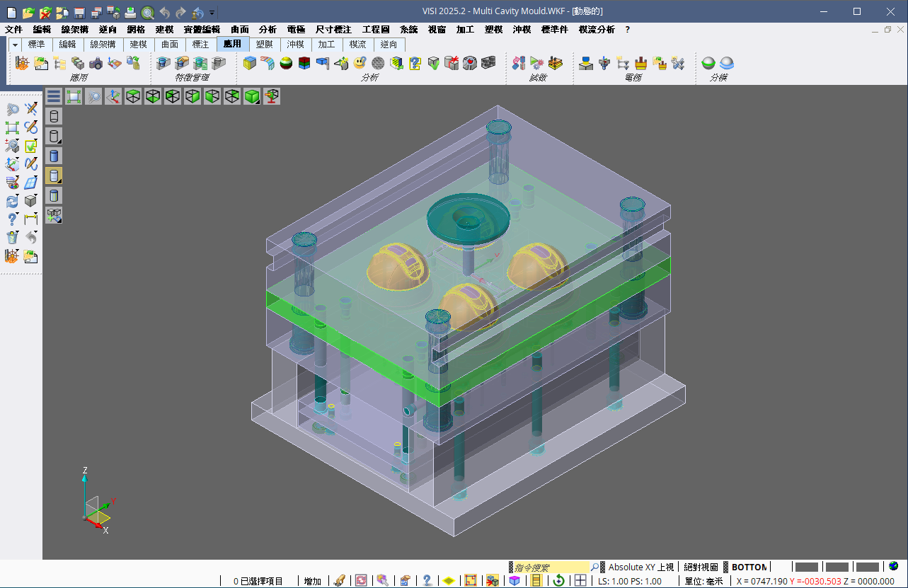Click the zoom-to-fit icon in view toolbar
Image resolution: width=908 pixels, height=588 pixels.
click(74, 96)
